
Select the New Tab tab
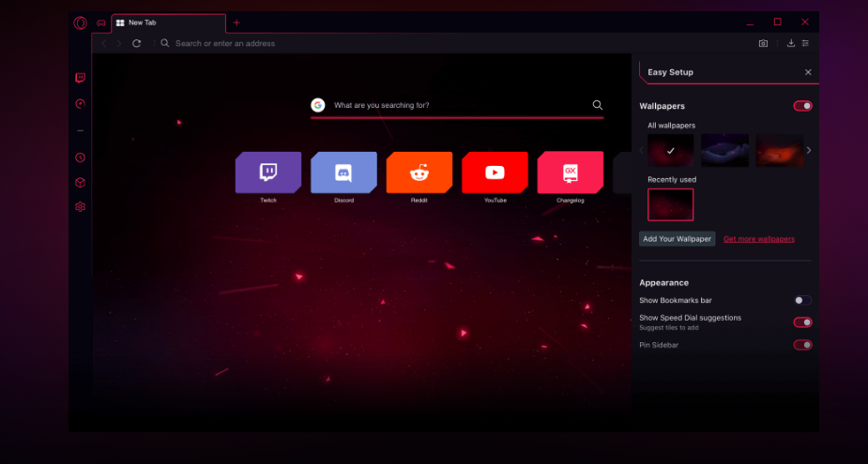coord(168,23)
